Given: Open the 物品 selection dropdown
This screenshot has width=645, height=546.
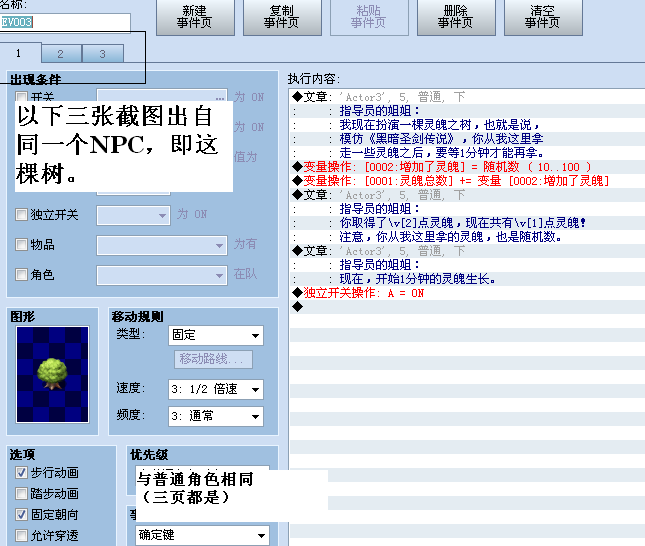Looking at the screenshot, I should click(162, 246).
